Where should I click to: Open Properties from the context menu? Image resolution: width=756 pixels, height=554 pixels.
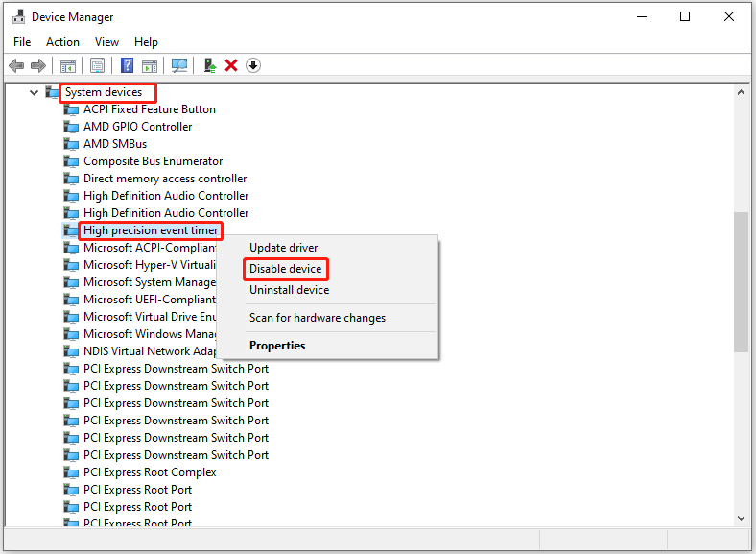(x=277, y=346)
